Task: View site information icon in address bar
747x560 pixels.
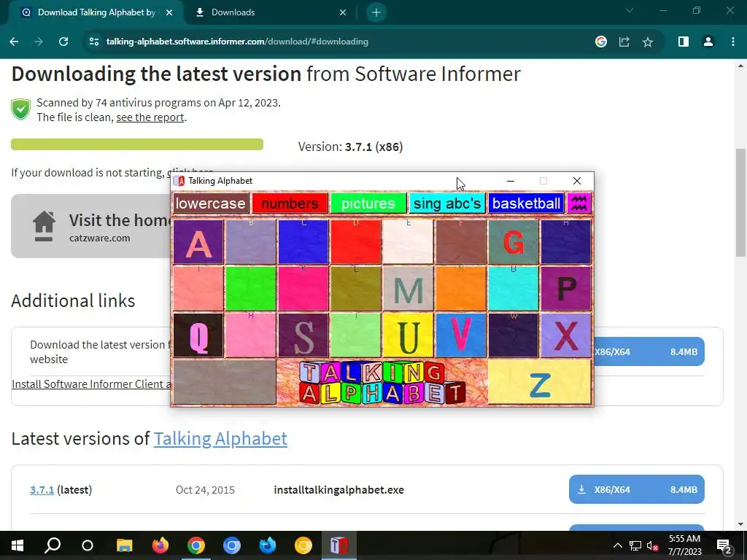Action: [x=94, y=42]
